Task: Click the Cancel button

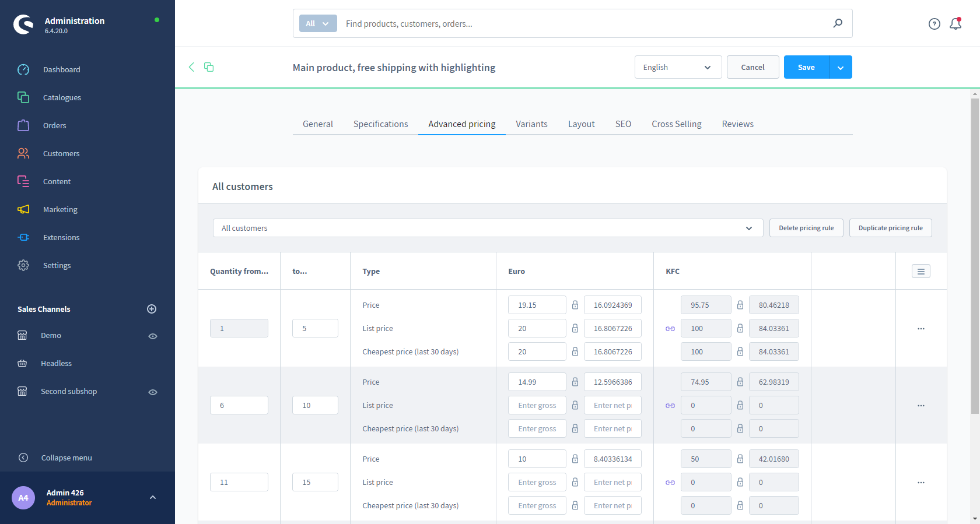Action: coord(752,67)
